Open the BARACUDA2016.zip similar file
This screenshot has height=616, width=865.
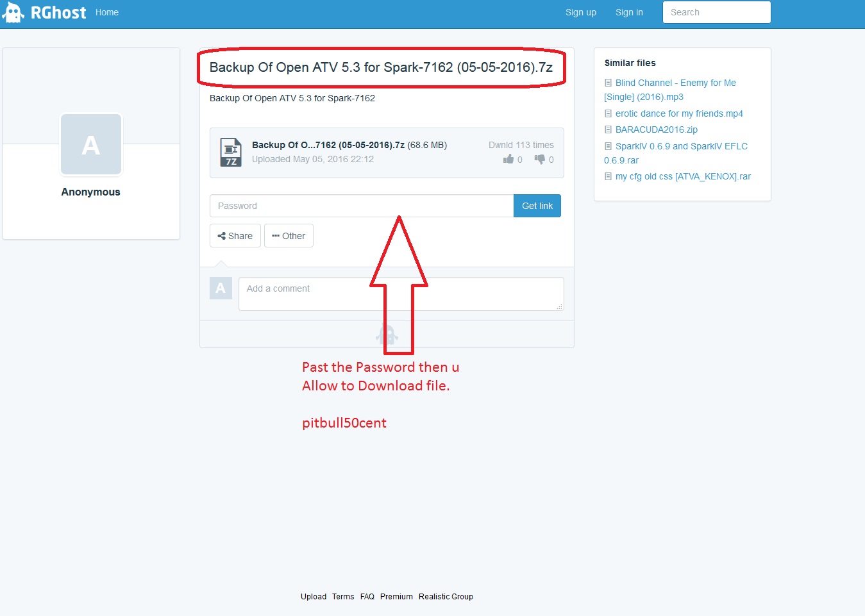tap(656, 129)
